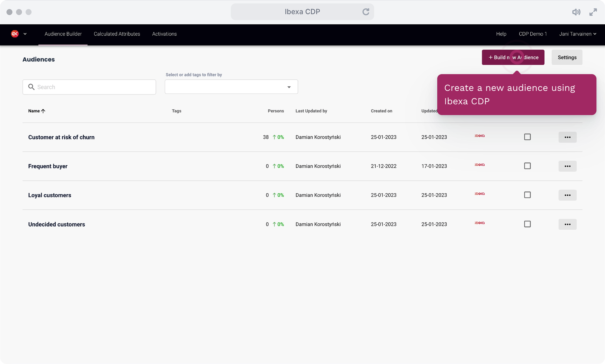
Task: Open the Jani Tarvainen user menu
Action: (x=578, y=34)
